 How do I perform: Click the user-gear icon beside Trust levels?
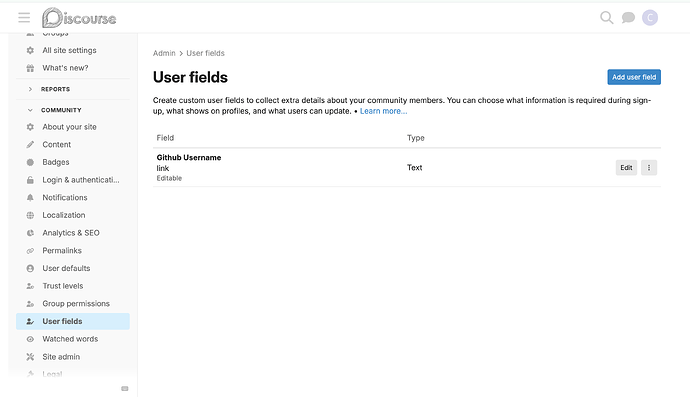click(x=30, y=286)
